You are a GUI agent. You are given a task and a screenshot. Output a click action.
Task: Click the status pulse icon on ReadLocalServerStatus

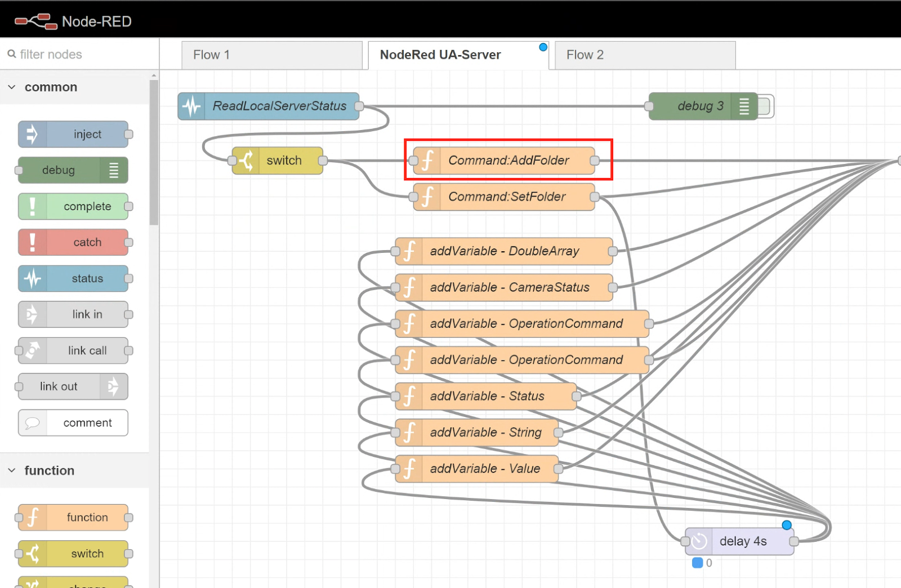click(191, 106)
